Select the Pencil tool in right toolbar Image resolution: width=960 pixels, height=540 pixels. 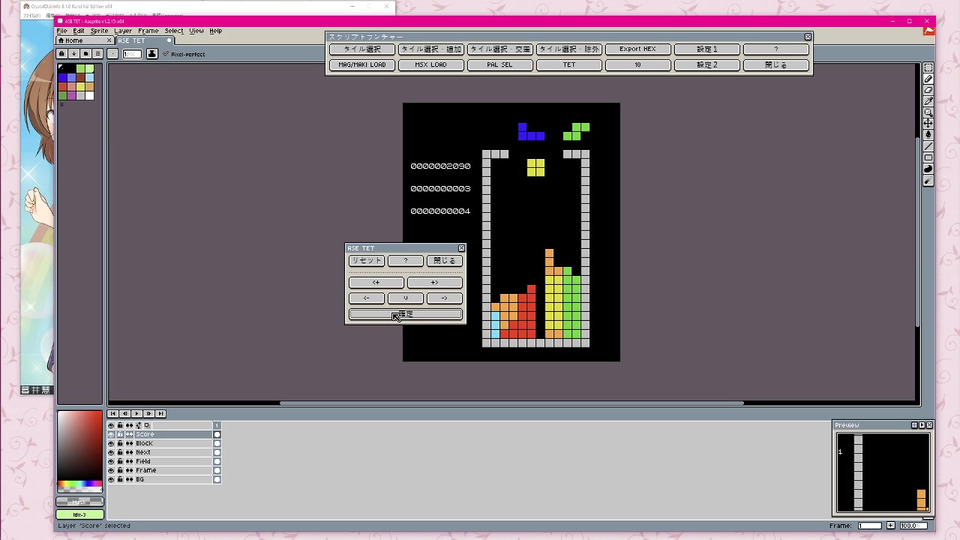tap(928, 79)
